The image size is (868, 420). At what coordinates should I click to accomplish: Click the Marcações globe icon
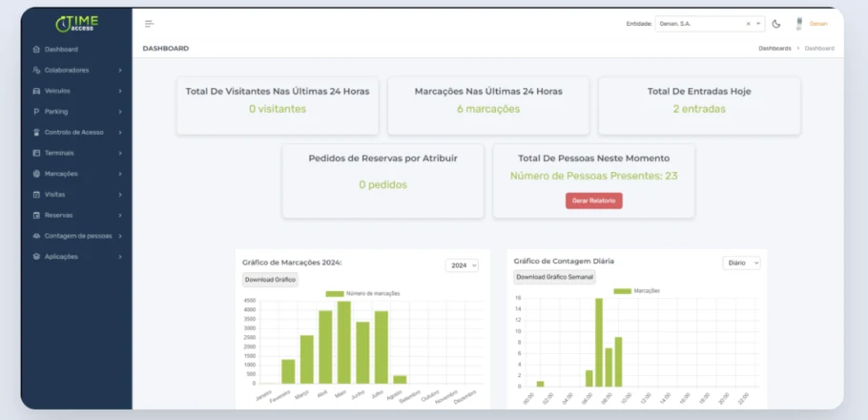36,174
